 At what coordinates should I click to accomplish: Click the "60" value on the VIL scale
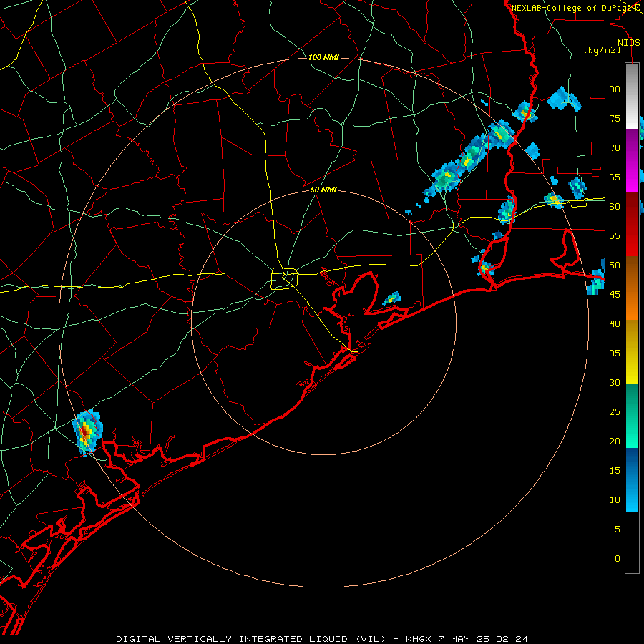[615, 207]
